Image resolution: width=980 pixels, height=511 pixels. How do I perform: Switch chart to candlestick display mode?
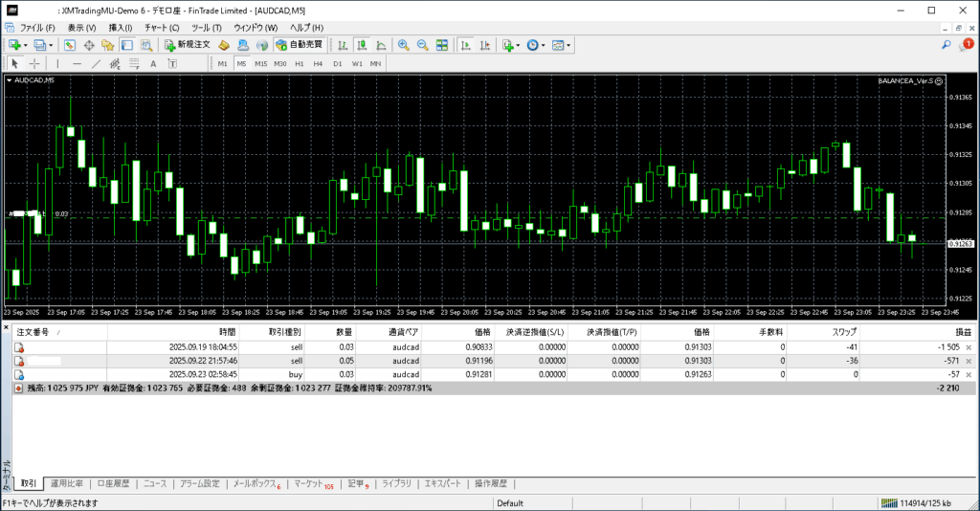click(x=363, y=45)
